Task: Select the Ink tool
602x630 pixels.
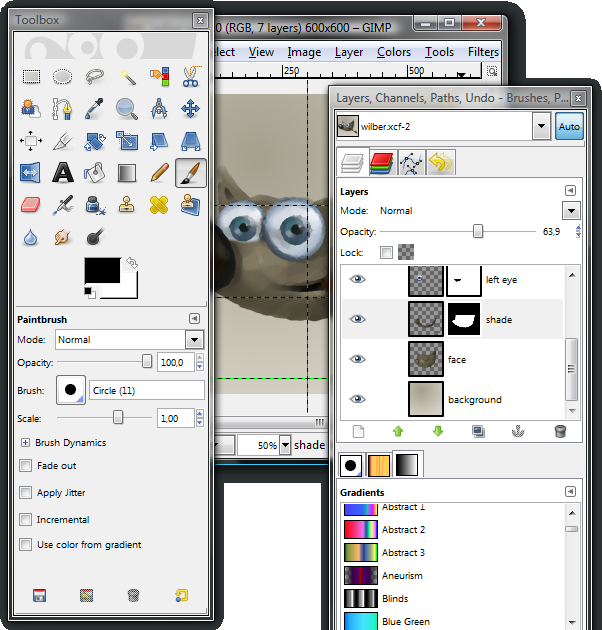Action: click(94, 205)
